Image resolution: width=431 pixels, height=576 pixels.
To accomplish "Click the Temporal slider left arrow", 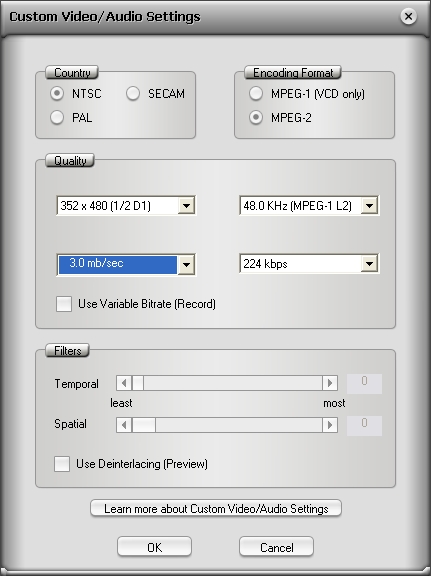I will click(124, 383).
